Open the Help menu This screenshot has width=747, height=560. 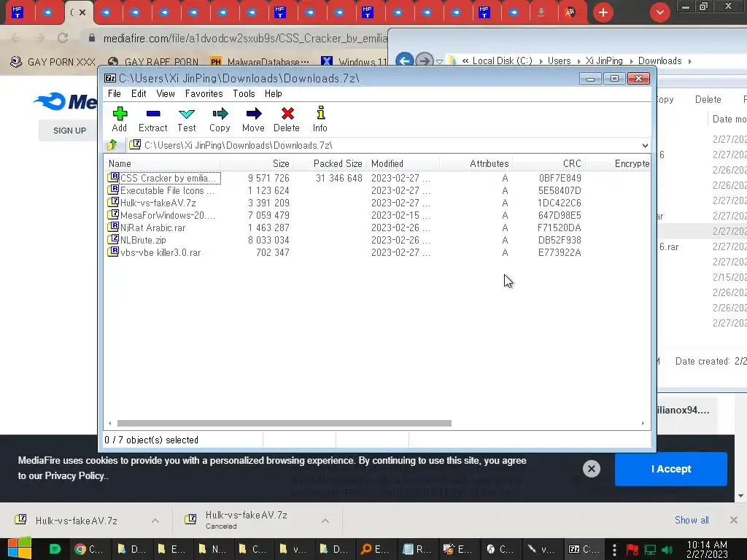pyautogui.click(x=274, y=94)
